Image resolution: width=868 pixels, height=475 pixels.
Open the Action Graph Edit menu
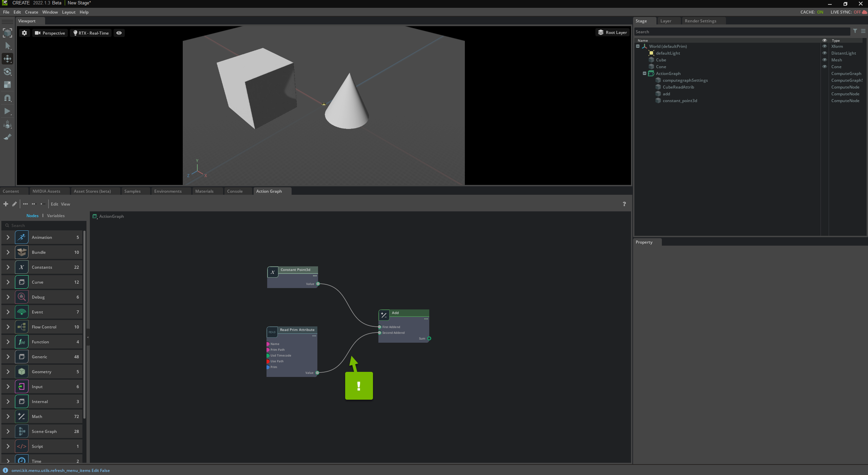point(55,204)
